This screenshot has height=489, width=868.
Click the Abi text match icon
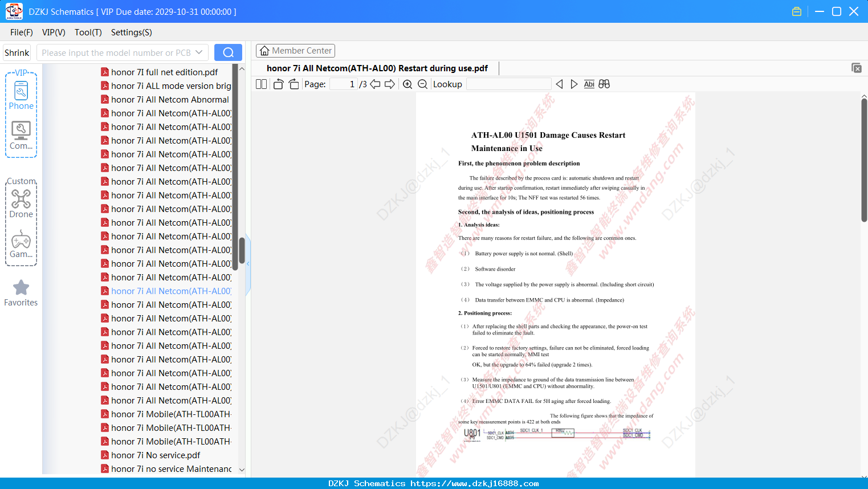(589, 84)
